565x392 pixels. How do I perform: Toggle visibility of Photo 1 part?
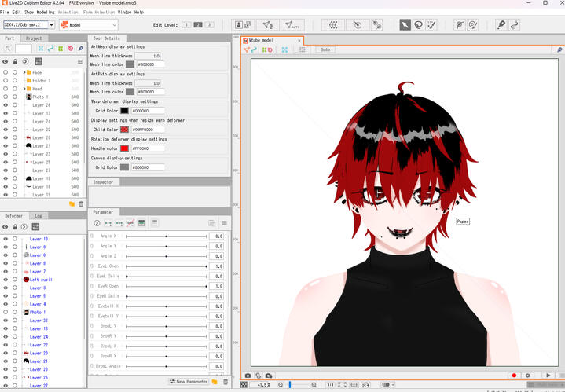[x=6, y=97]
